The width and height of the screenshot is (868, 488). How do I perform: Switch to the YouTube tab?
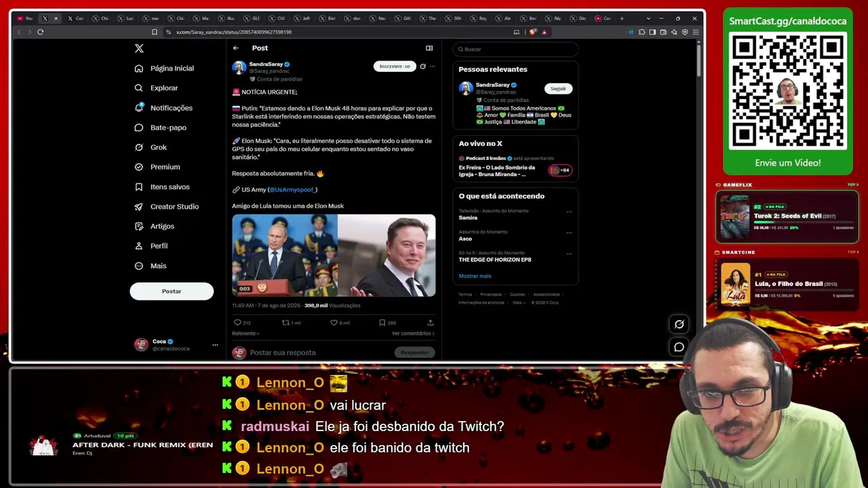[25, 18]
